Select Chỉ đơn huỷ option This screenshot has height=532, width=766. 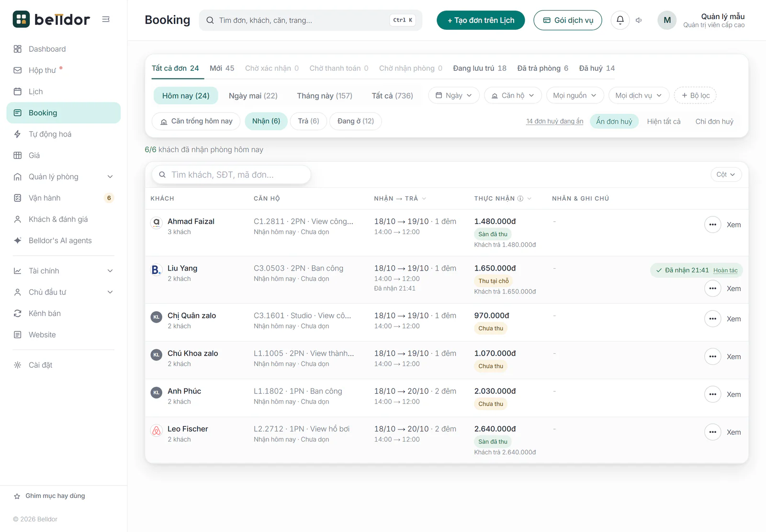point(714,122)
